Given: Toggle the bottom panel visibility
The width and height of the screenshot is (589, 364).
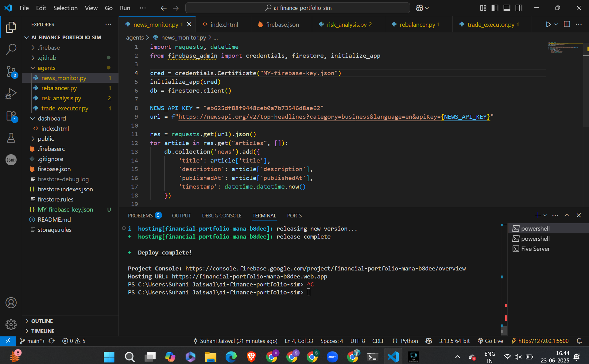Looking at the screenshot, I should click(x=507, y=8).
